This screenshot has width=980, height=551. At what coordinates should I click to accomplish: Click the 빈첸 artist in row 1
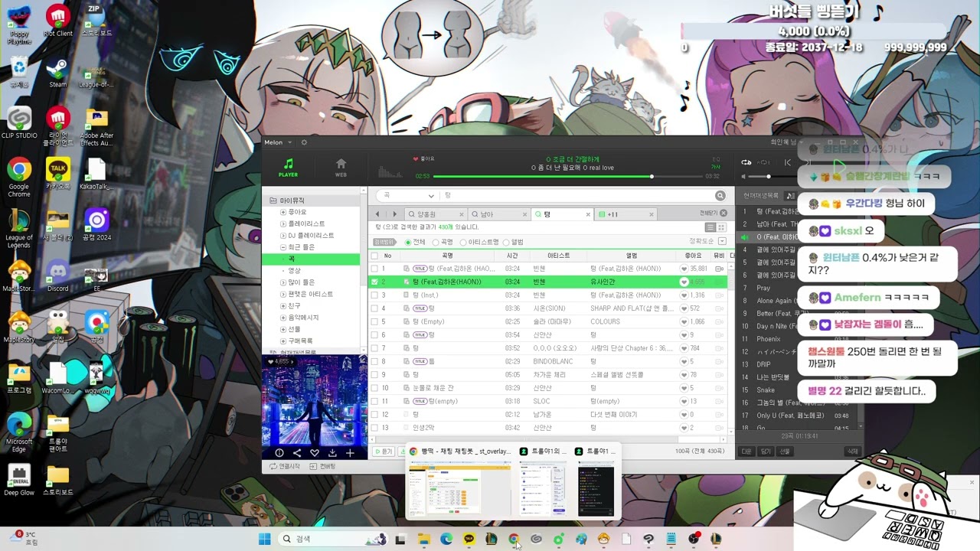(539, 269)
